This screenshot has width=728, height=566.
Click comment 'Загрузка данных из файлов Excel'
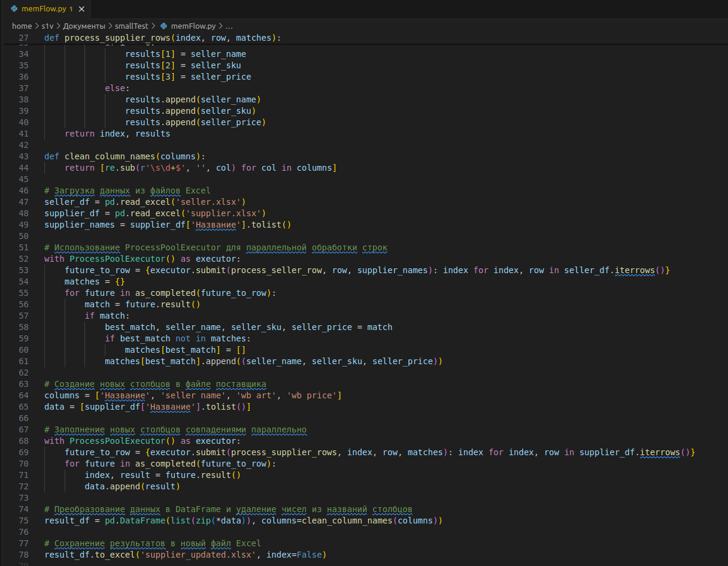point(128,190)
